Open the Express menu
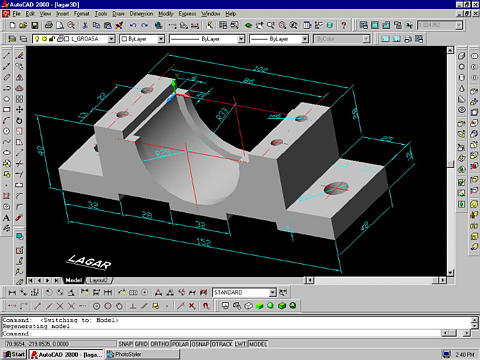Screen dimensions: 480x360 [187, 14]
